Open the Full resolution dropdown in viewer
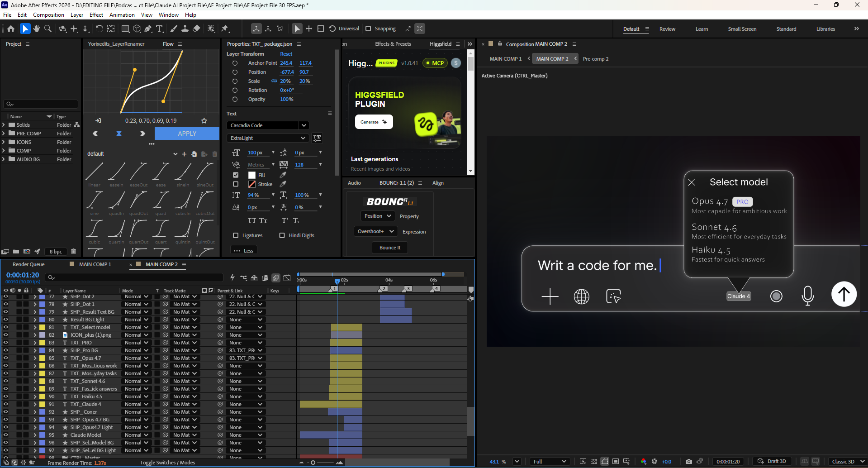868x468 pixels. 550,462
